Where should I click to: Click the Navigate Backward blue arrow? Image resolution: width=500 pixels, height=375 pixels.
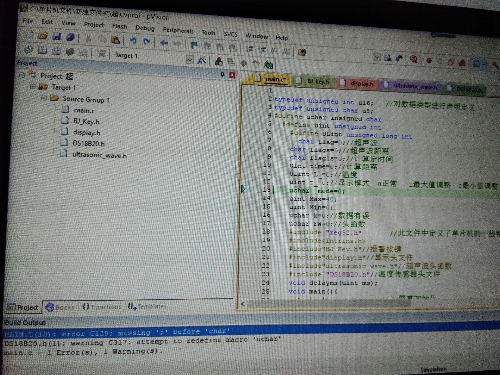click(x=164, y=43)
